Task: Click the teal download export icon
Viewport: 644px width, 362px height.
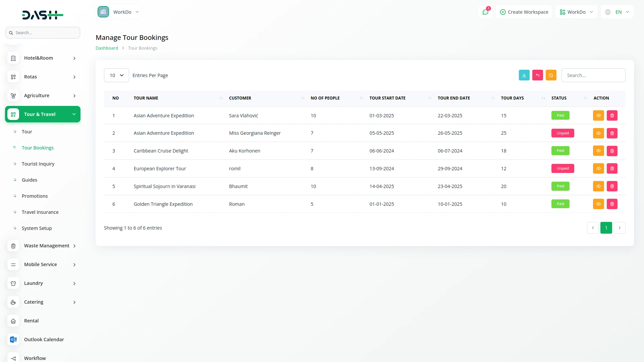Action: click(524, 75)
